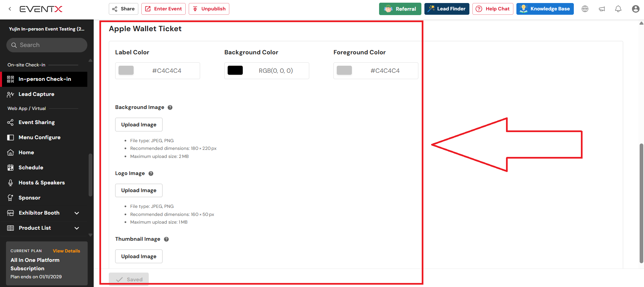Expand the Product List submenu chevron

[x=77, y=228]
